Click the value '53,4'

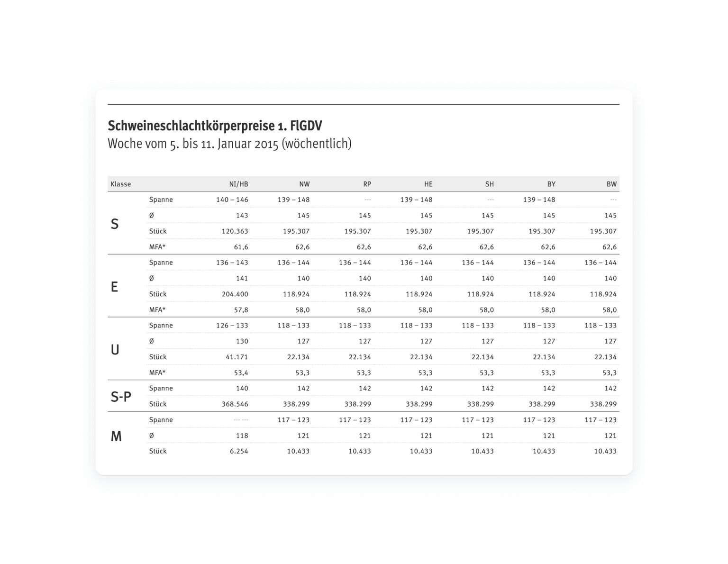click(241, 373)
